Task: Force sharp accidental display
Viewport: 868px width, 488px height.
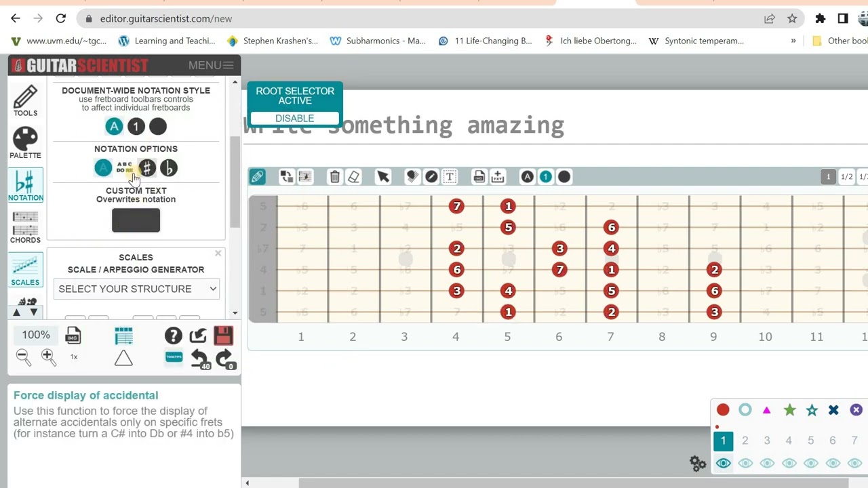Action: click(146, 167)
